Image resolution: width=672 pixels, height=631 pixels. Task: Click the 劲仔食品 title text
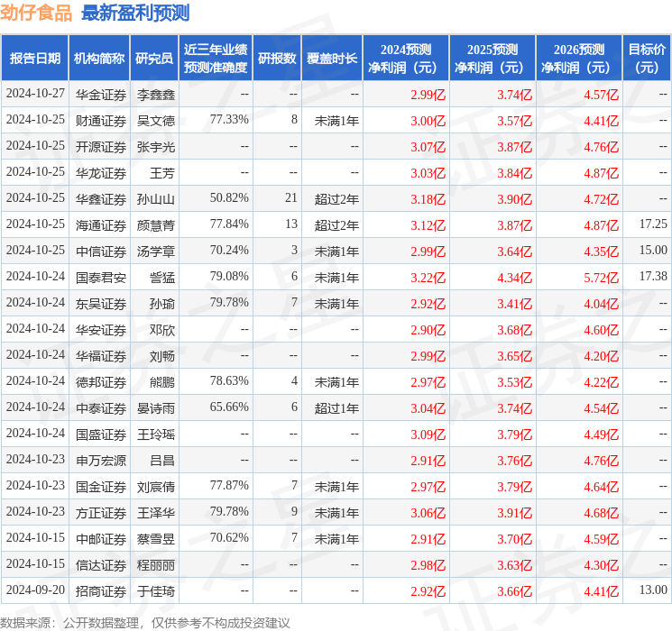point(36,13)
